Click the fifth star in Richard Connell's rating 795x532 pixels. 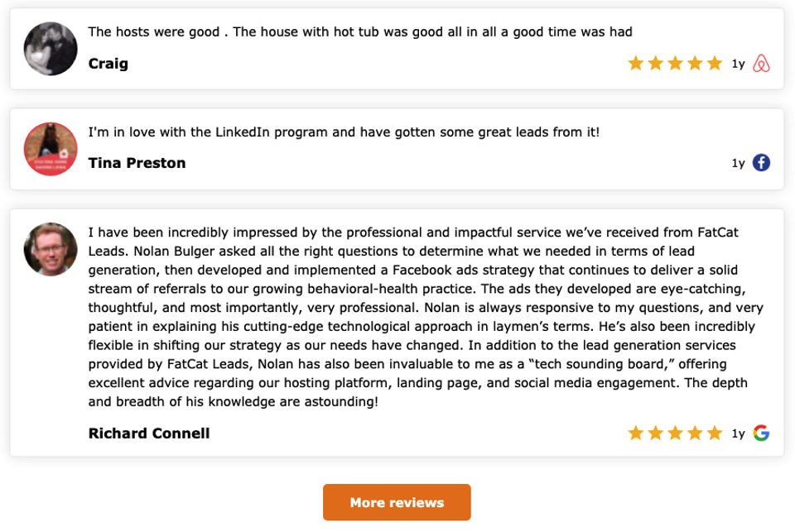[x=715, y=433]
